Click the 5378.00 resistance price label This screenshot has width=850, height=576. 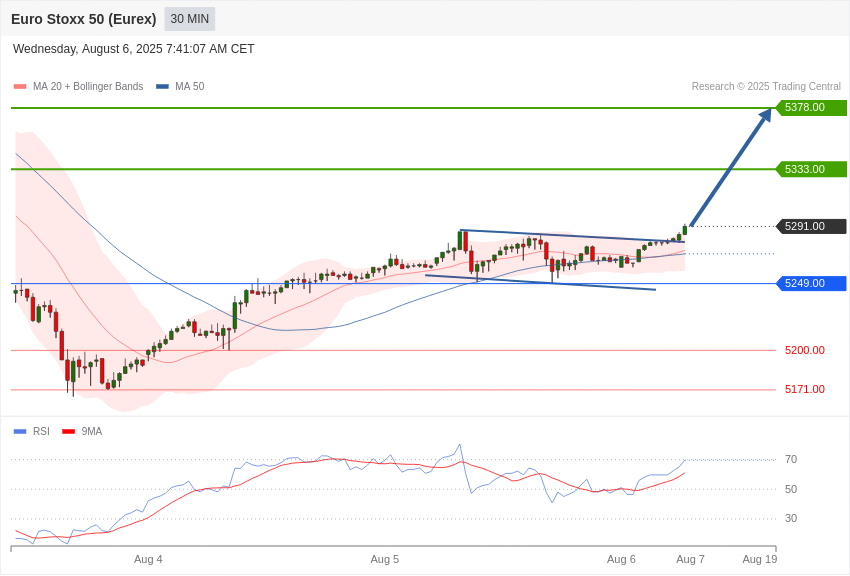coord(812,107)
